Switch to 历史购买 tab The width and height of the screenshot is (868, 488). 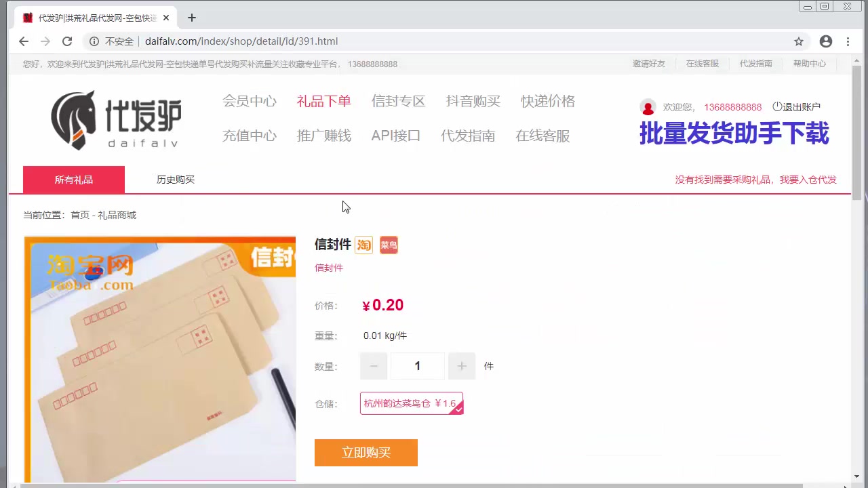[x=176, y=180]
